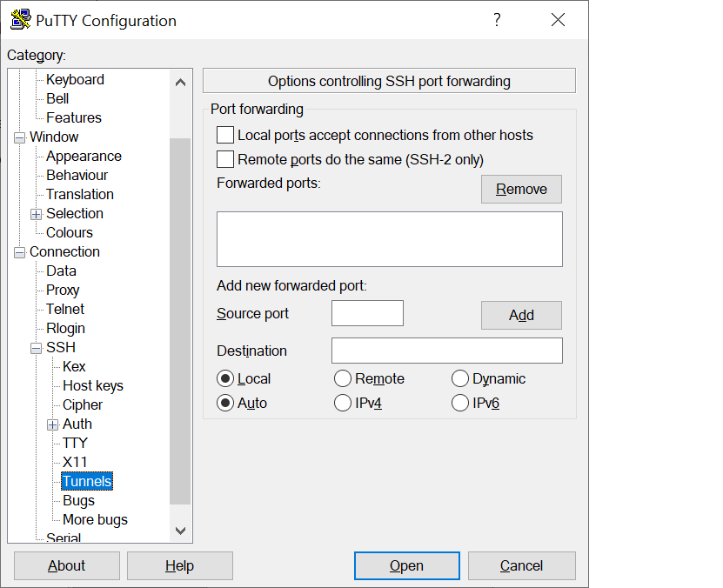Select the Local radio button

click(x=225, y=378)
